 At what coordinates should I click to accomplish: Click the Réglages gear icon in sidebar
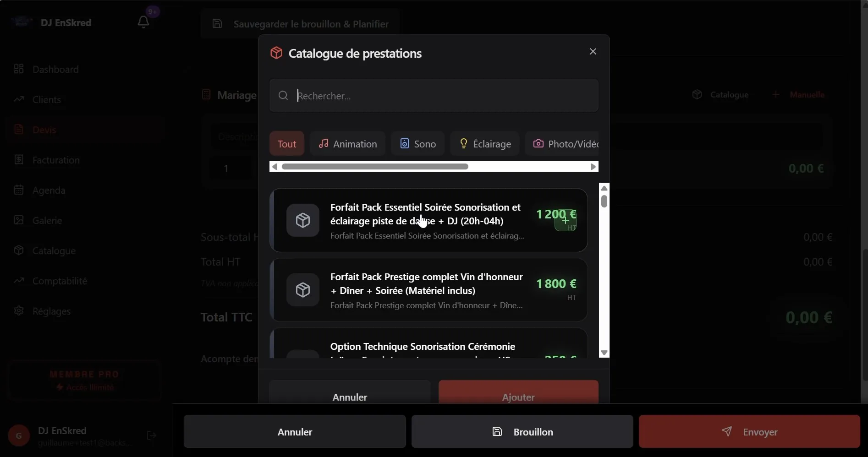coord(19,310)
